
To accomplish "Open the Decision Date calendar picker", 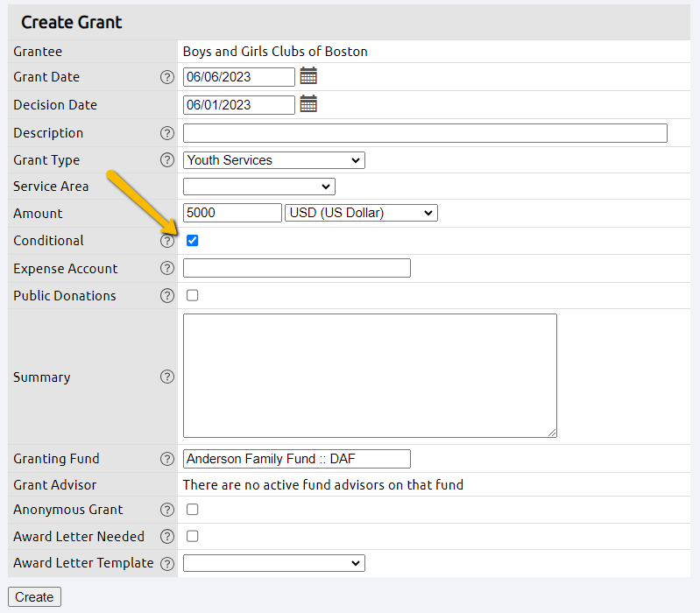I will 308,104.
